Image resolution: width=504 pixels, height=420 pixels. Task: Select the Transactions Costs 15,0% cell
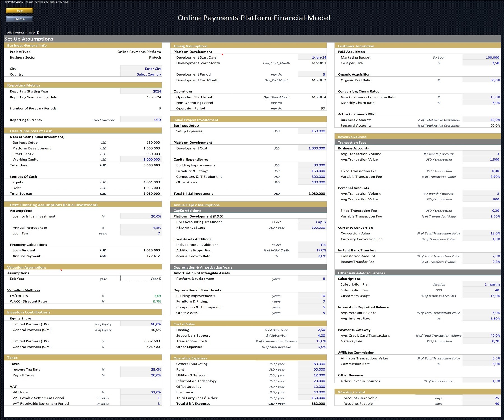coord(312,341)
